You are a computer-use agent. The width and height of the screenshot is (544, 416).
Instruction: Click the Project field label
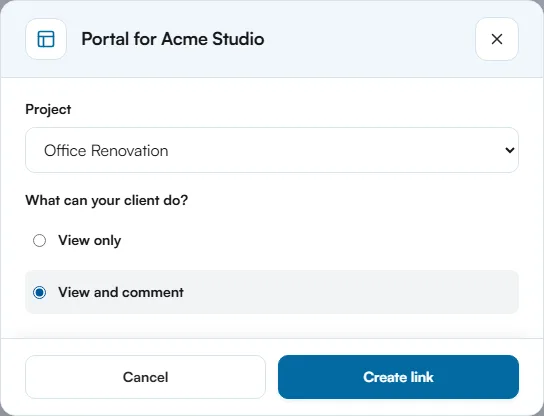(x=48, y=109)
